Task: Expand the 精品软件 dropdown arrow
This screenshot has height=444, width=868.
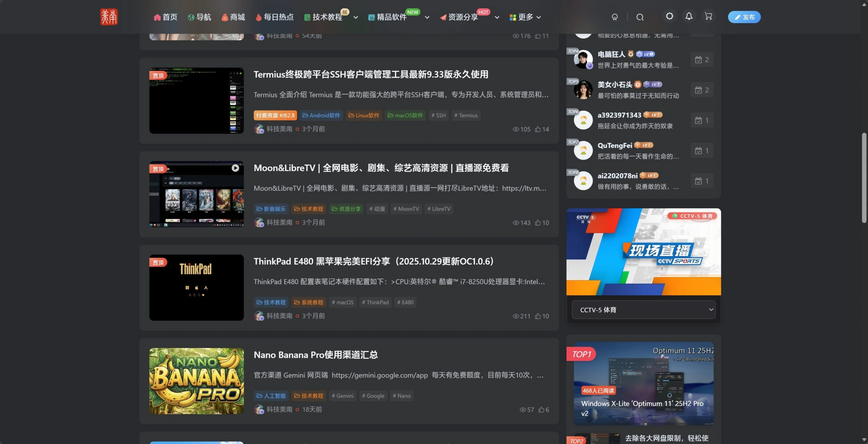Action: click(x=427, y=17)
